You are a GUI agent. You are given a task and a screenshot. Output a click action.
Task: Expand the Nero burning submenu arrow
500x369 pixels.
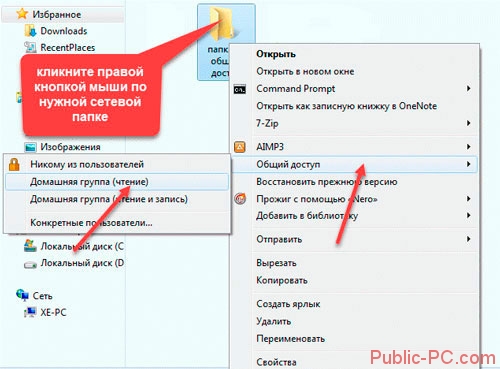pyautogui.click(x=468, y=199)
